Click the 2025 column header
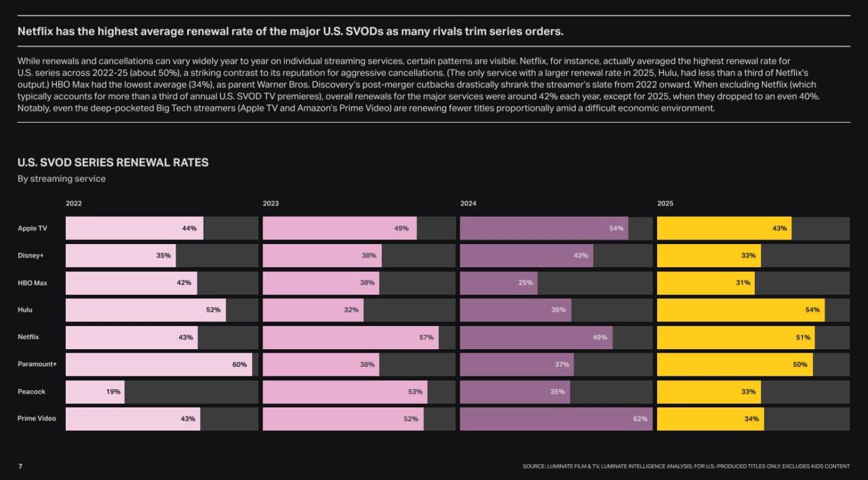The width and height of the screenshot is (868, 480). [x=665, y=203]
